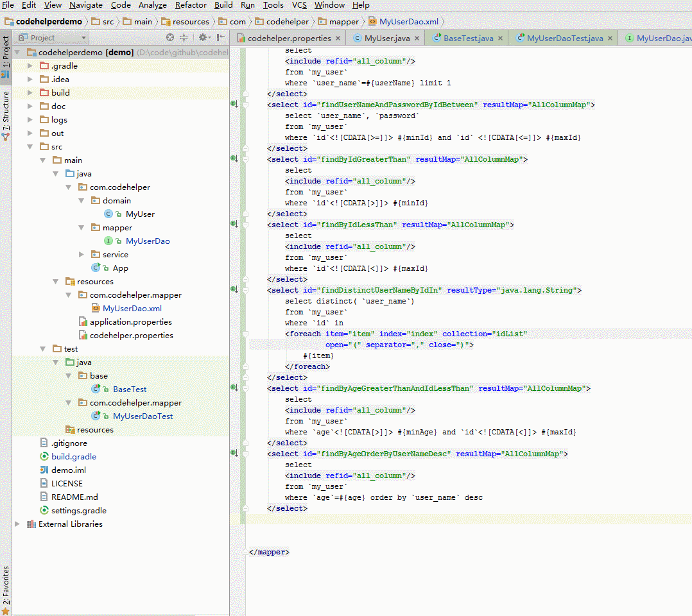Click the gutter navigation icon beside findByIdLessThan
The width and height of the screenshot is (692, 616).
point(234,225)
